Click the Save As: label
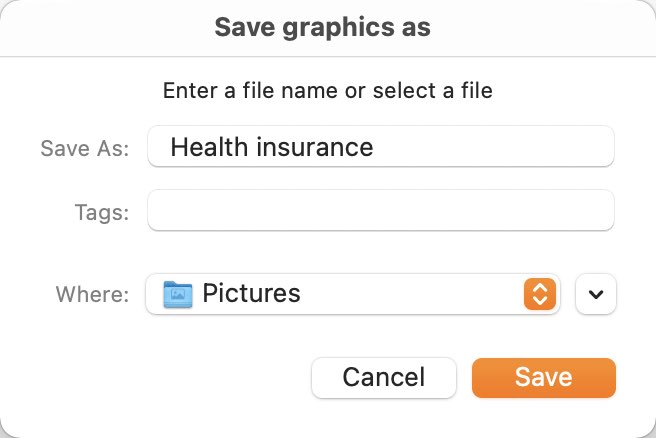656x438 pixels. [85, 148]
